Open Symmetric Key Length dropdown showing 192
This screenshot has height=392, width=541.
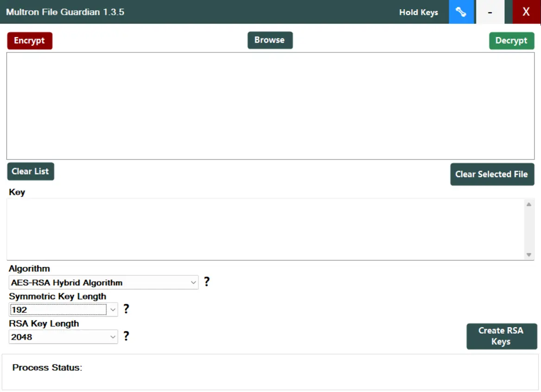coord(63,310)
